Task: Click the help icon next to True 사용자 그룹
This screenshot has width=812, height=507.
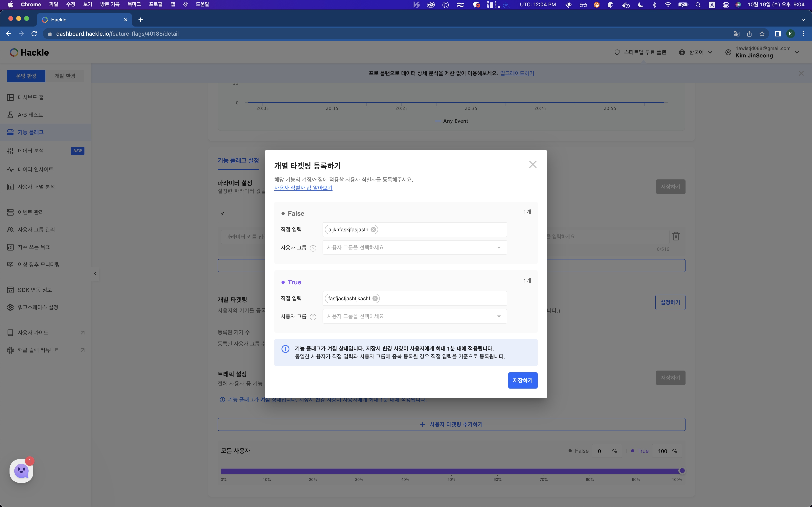Action: pyautogui.click(x=313, y=317)
